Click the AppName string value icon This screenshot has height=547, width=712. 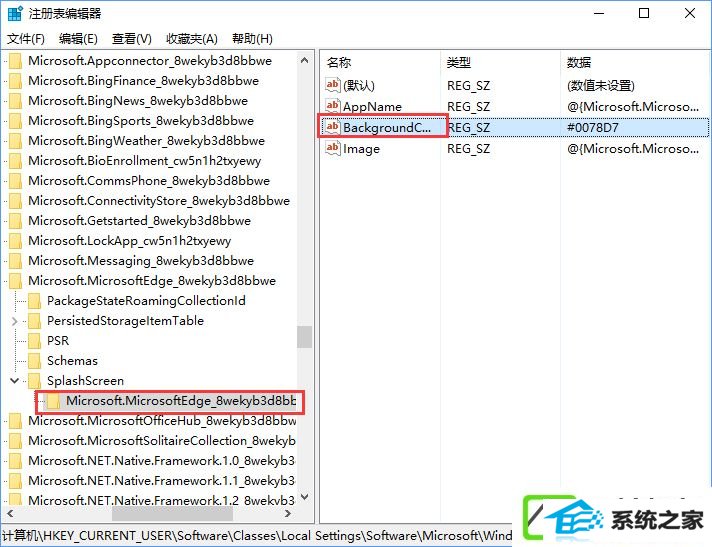[x=332, y=106]
